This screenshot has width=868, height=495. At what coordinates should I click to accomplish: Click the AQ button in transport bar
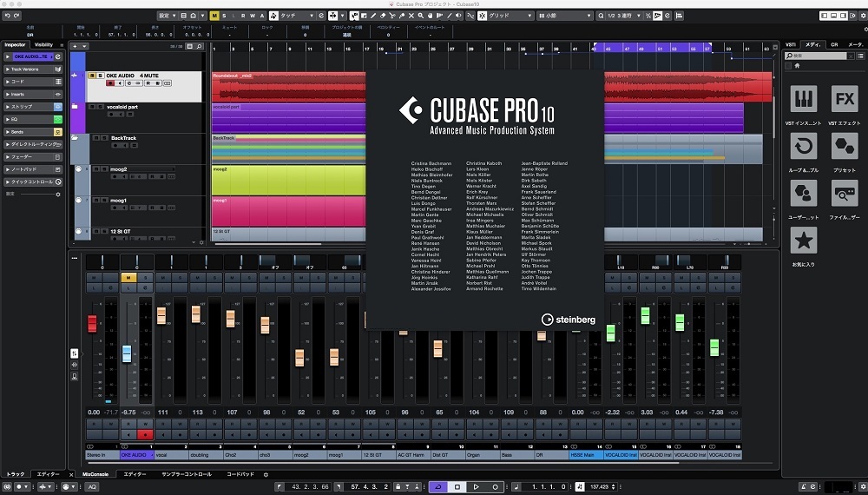tap(92, 486)
